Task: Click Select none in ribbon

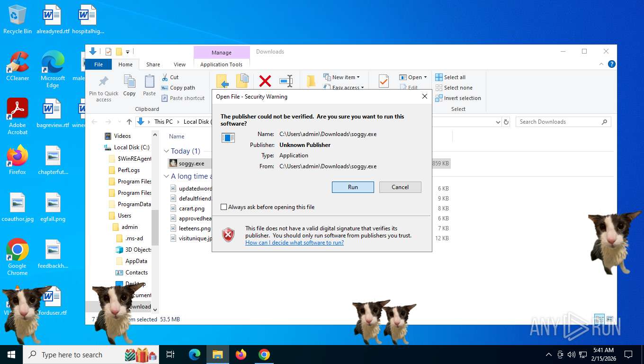Action: click(x=454, y=88)
